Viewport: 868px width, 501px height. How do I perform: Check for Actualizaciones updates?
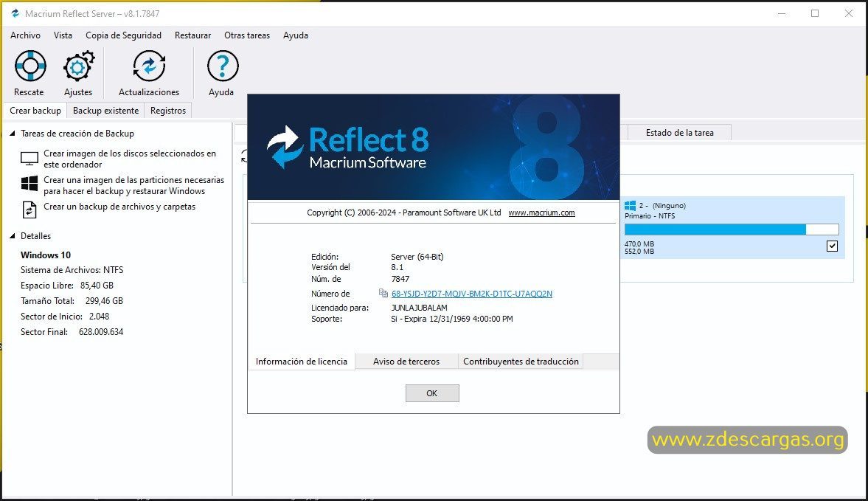pyautogui.click(x=149, y=73)
